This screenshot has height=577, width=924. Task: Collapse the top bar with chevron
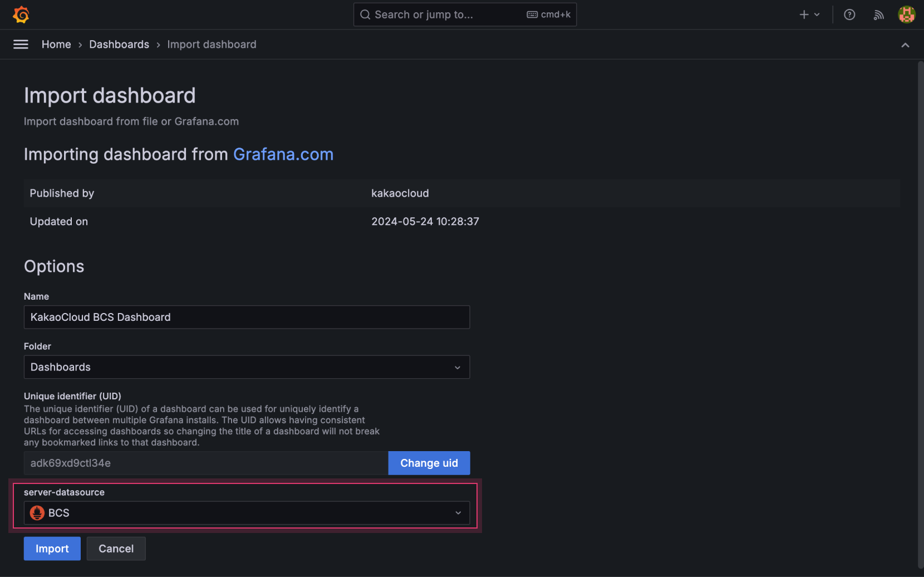(x=905, y=45)
